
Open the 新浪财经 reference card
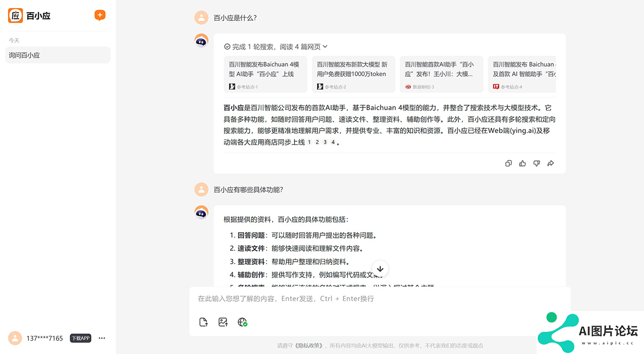[x=442, y=74]
